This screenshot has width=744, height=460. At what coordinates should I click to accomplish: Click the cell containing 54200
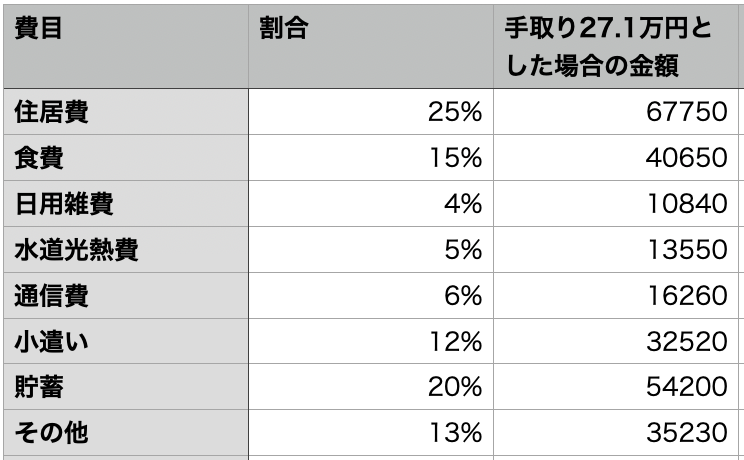point(616,387)
